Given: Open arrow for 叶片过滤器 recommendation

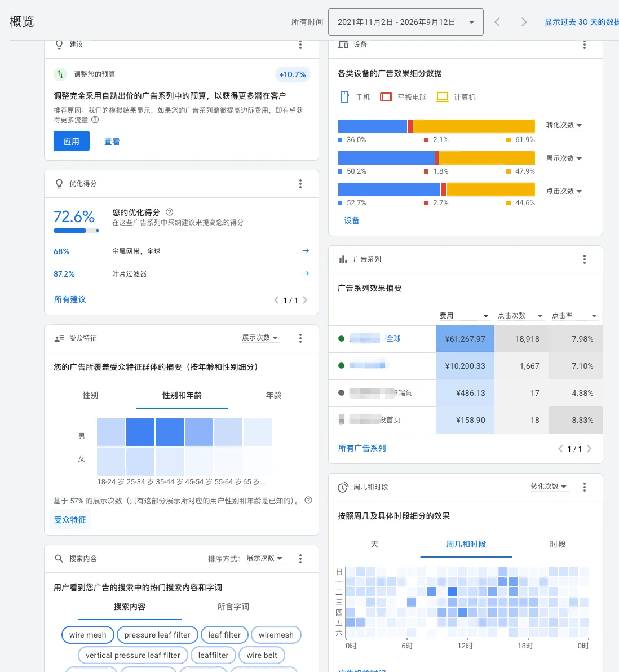Looking at the screenshot, I should [x=306, y=273].
